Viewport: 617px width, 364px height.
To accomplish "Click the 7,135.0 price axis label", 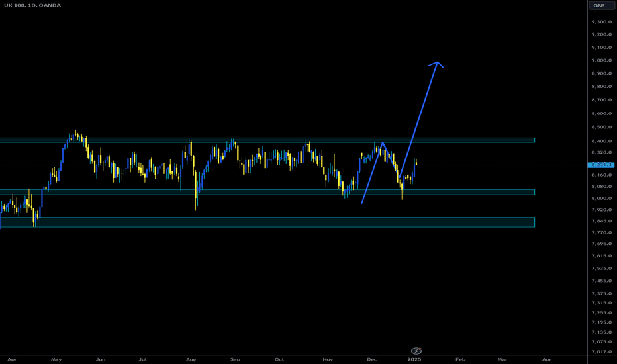I will coord(601,332).
